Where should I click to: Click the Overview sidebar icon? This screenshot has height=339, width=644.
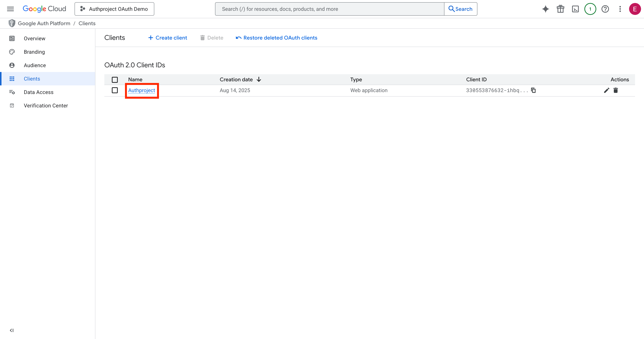(12, 38)
